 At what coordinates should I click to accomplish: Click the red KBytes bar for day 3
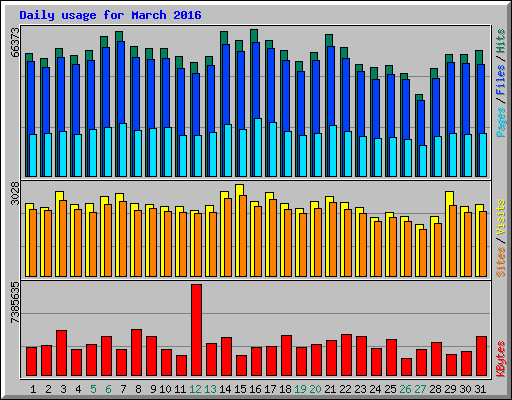[x=61, y=353]
